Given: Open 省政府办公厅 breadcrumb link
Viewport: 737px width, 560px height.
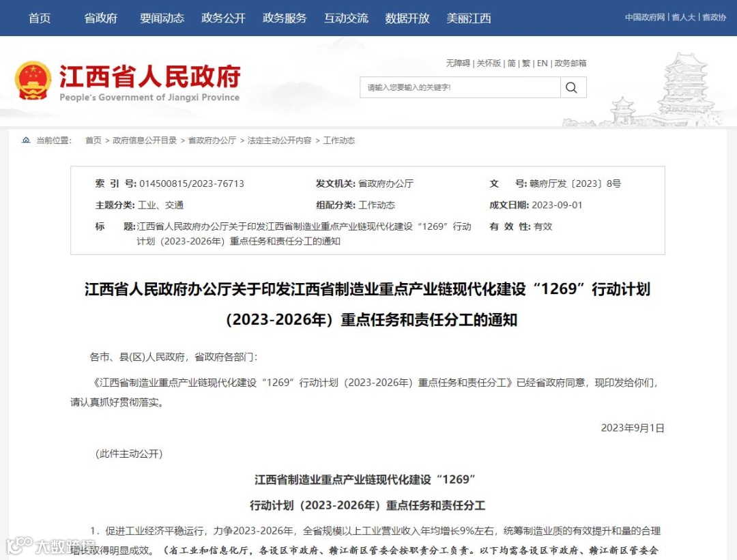Looking at the screenshot, I should pyautogui.click(x=212, y=141).
